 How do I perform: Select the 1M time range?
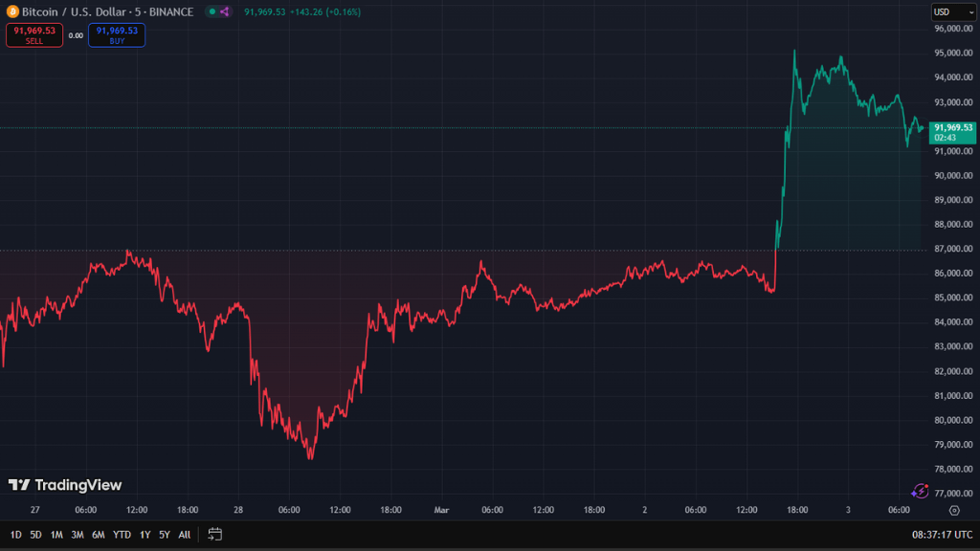(x=56, y=535)
